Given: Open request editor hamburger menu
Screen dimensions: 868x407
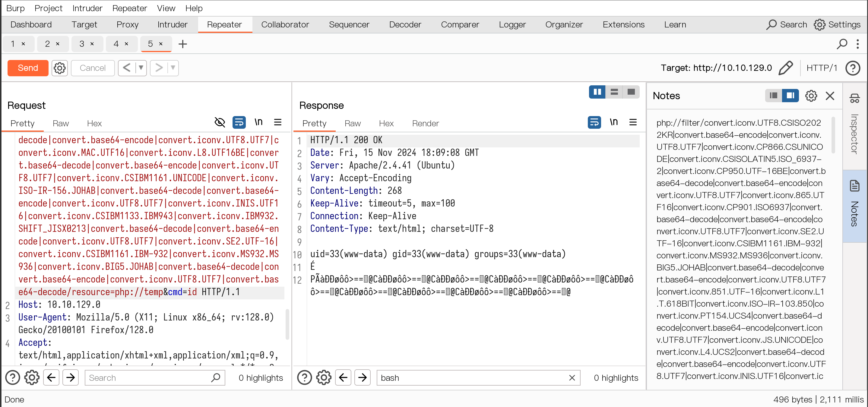Looking at the screenshot, I should [x=278, y=122].
